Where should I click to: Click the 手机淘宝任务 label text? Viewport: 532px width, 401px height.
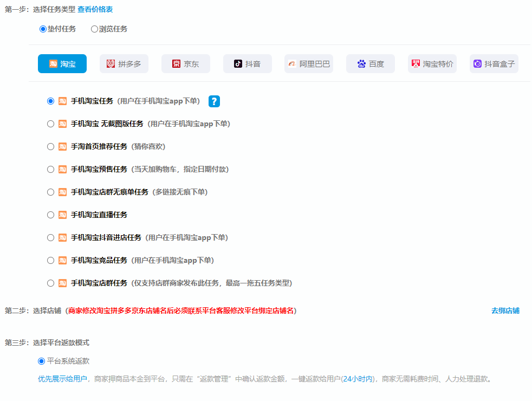coord(92,101)
